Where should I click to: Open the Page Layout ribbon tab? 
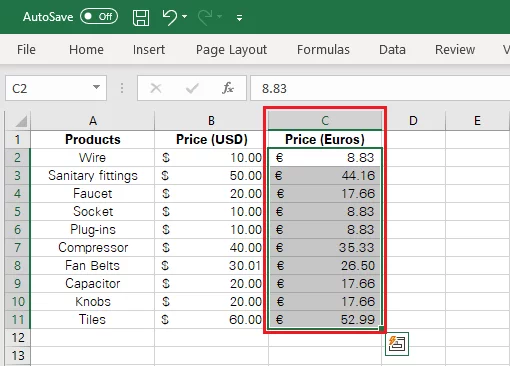click(x=231, y=50)
